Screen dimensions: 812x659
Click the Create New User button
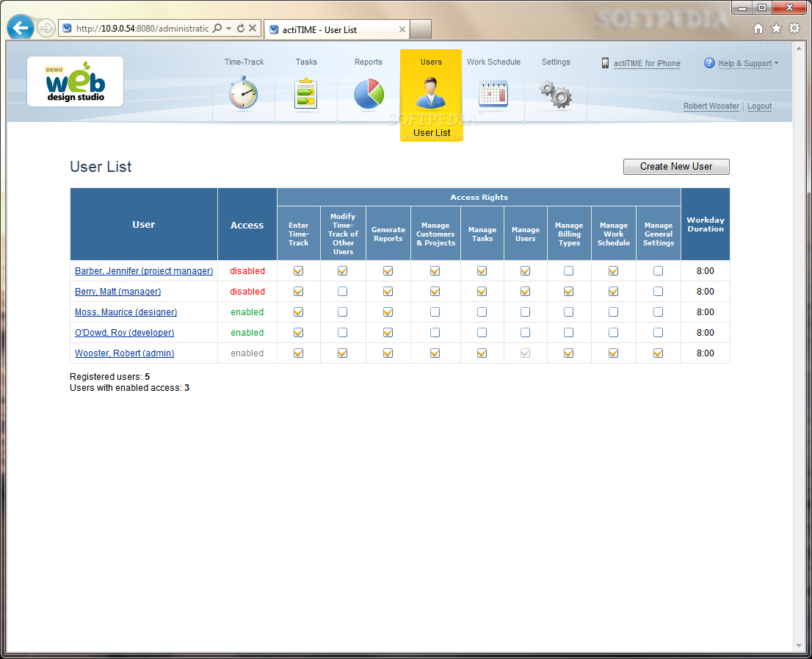pyautogui.click(x=676, y=167)
